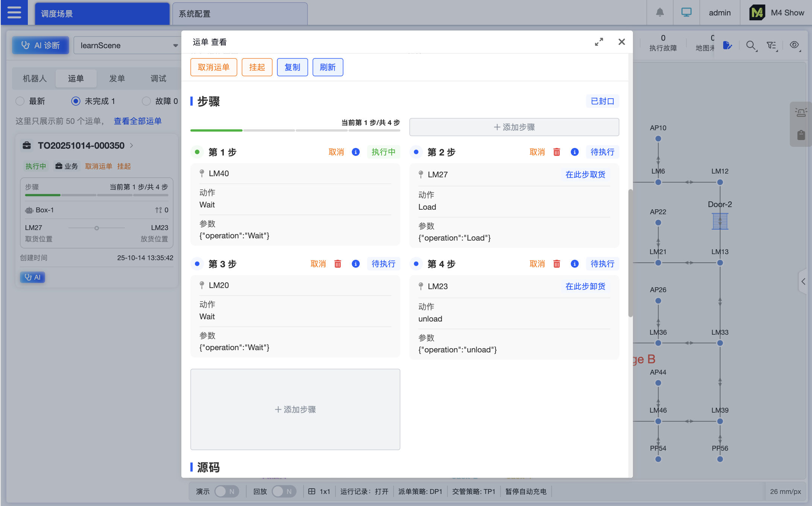
Task: Select the 最新 radio button
Action: 20,101
